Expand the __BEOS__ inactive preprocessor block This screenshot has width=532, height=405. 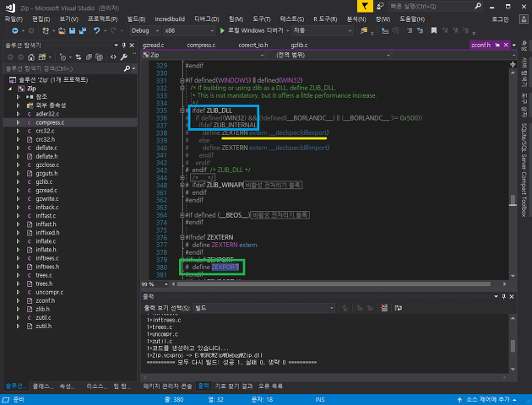[x=182, y=215]
